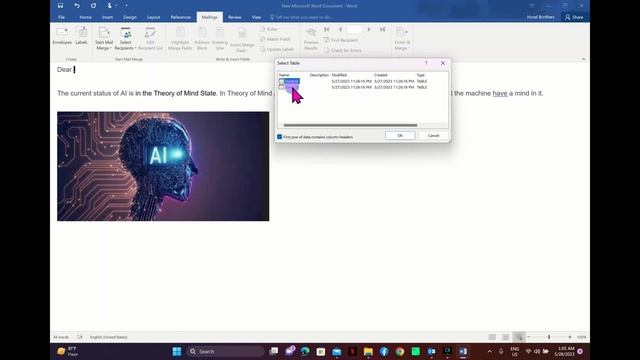Click OK in Select Table dialog
The image size is (640, 360).
(x=400, y=136)
